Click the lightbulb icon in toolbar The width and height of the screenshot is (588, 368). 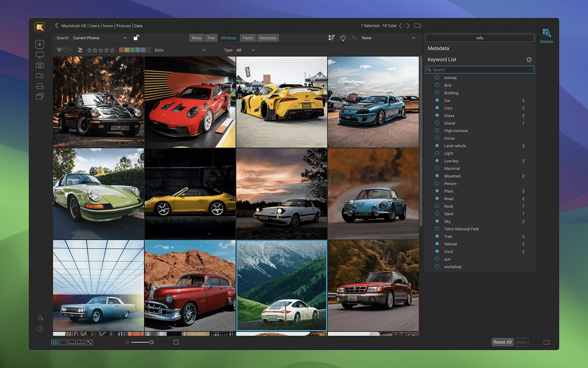pos(343,38)
